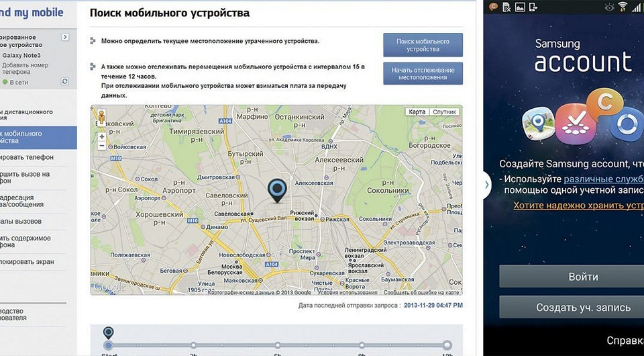The image size is (644, 356).
Task: Open the различные службы link
Action: (604, 179)
